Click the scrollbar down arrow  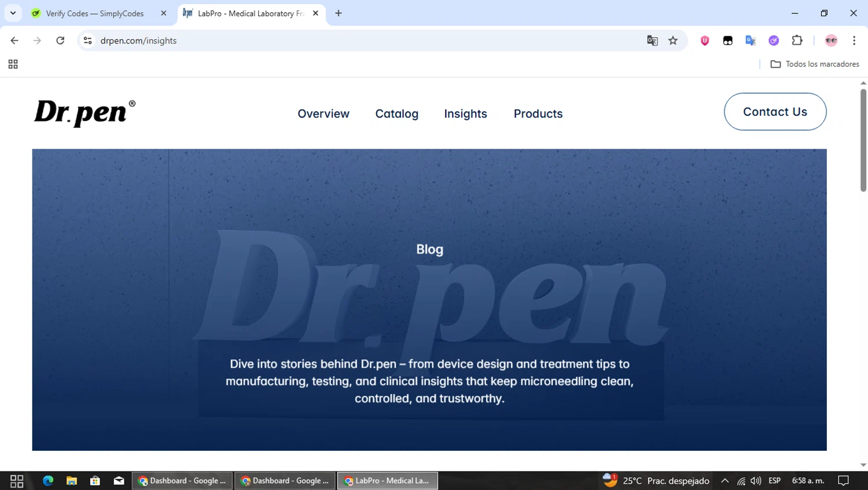click(x=863, y=465)
